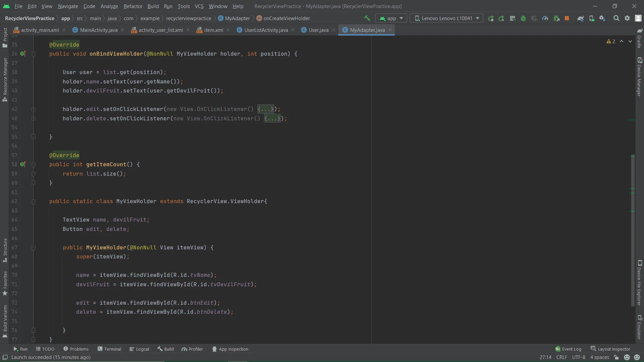Switch to the User.java tab
This screenshot has width=644, height=362.
[x=318, y=30]
